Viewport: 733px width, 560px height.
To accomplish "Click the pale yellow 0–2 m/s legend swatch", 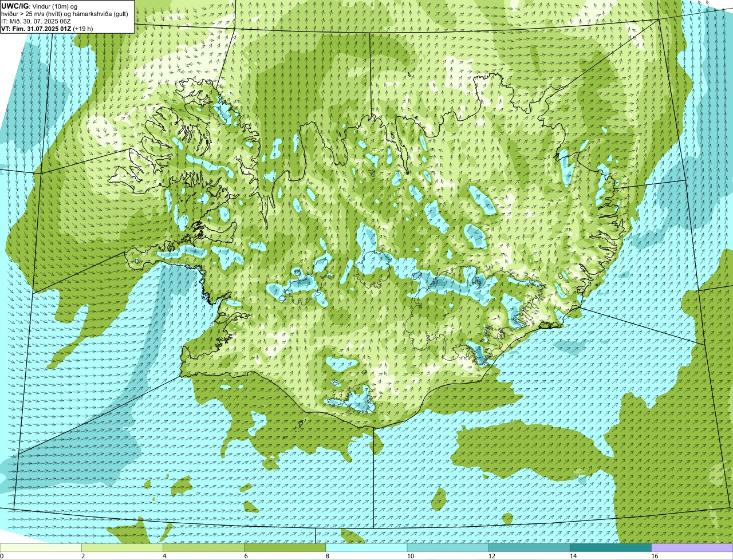I will point(41,548).
